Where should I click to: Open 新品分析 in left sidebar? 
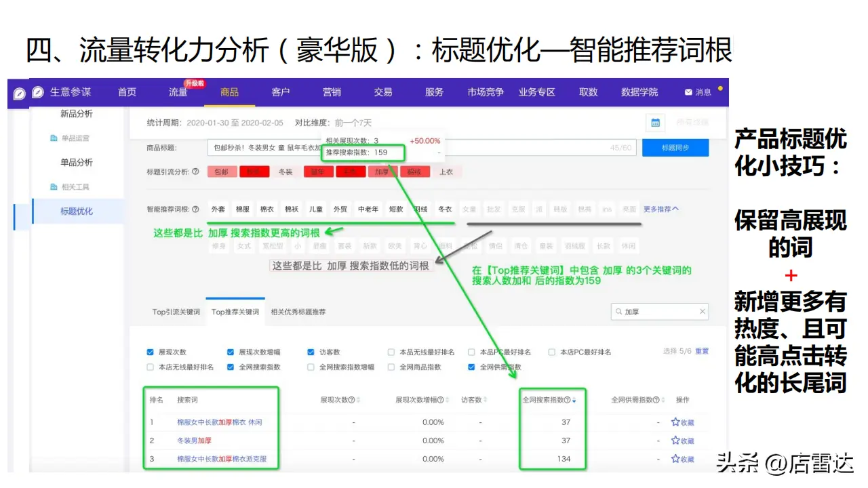click(77, 114)
